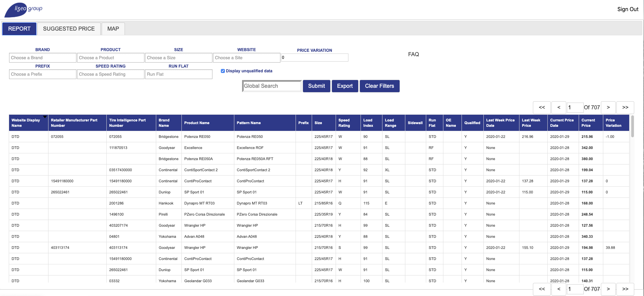Sort by Retailer Manufacturer Part Number header

(77, 123)
